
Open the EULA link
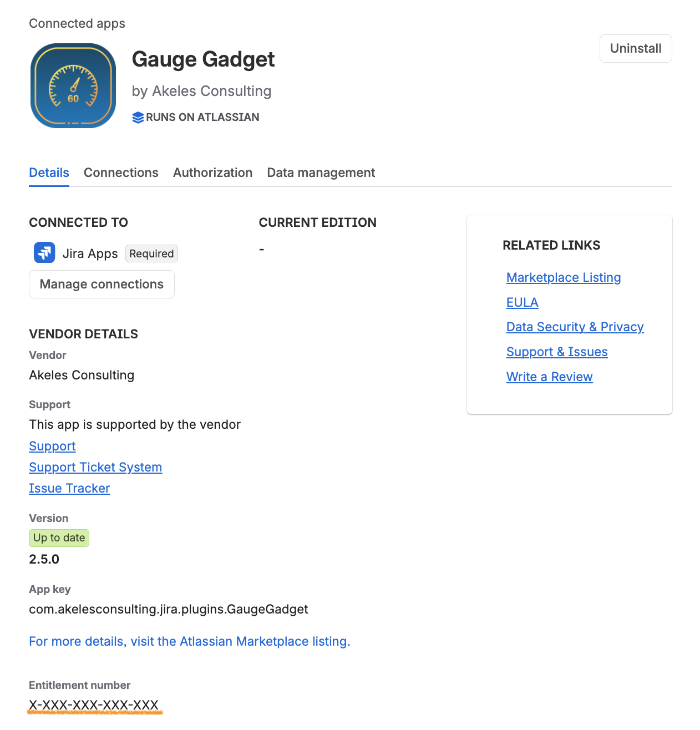point(523,302)
